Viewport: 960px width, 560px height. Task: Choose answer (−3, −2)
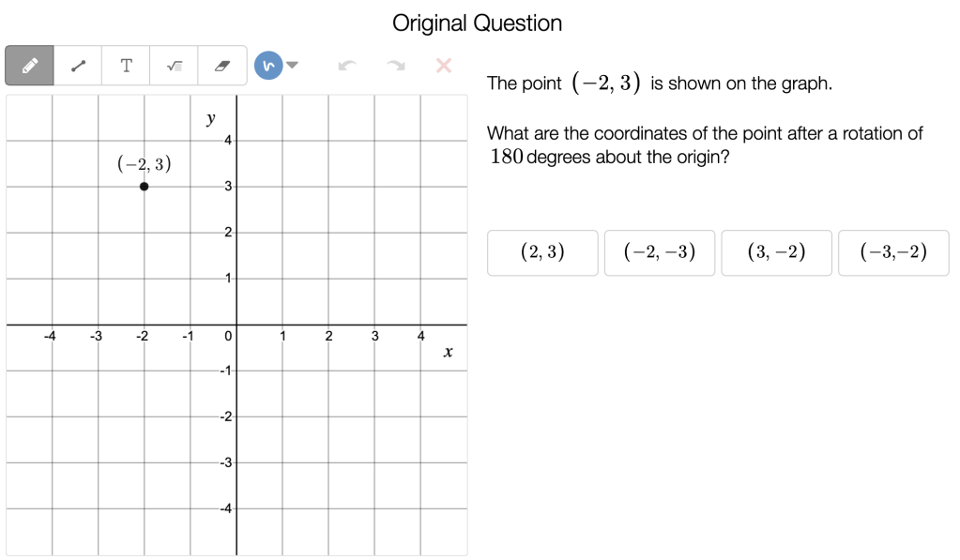point(893,252)
